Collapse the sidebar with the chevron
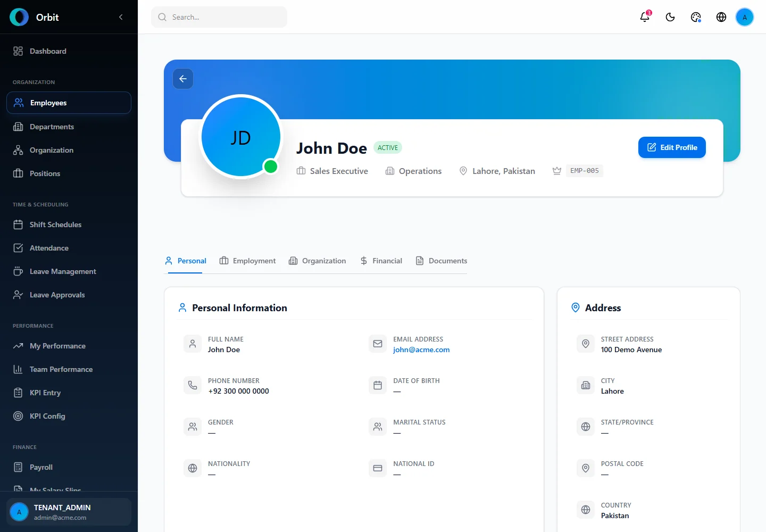Screen dimensions: 766x532 [121, 17]
